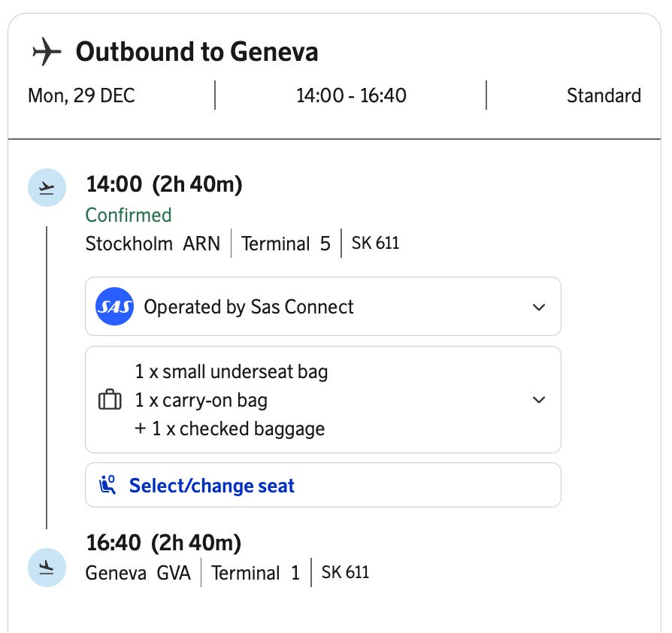Click the SAS airline logo
672x633 pixels.
[114, 307]
